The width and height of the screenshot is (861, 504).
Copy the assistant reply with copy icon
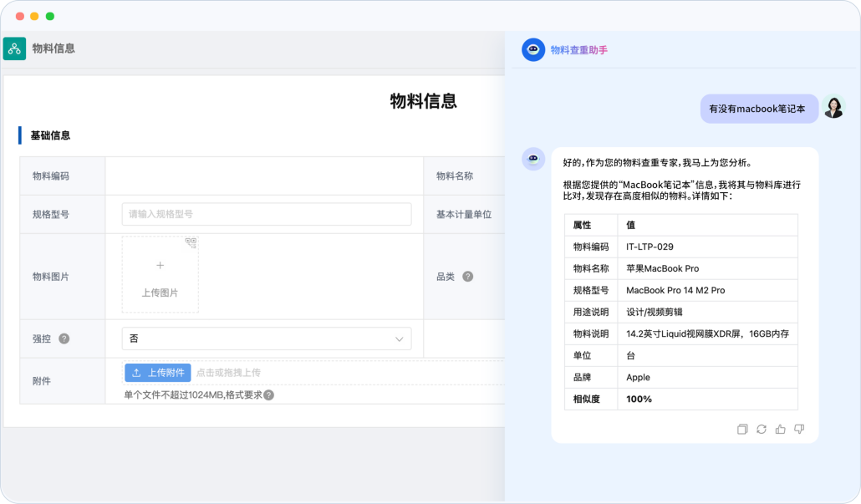(742, 430)
